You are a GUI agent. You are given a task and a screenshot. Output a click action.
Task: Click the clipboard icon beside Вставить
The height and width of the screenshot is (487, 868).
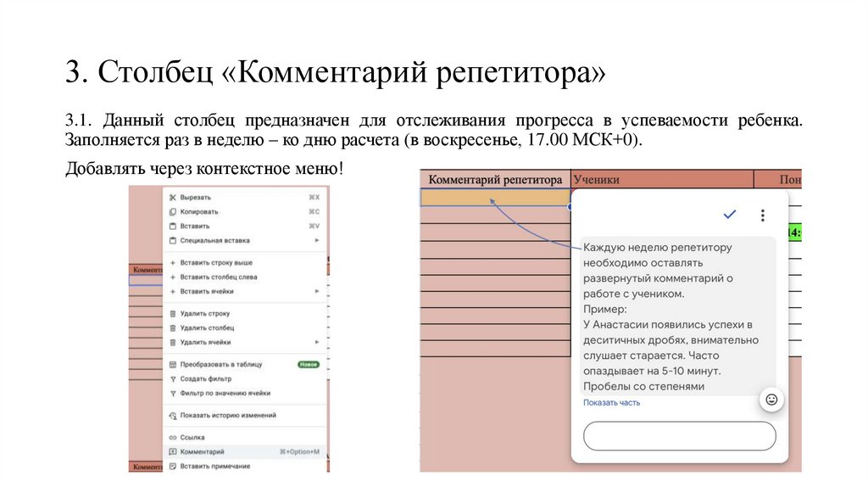173,226
